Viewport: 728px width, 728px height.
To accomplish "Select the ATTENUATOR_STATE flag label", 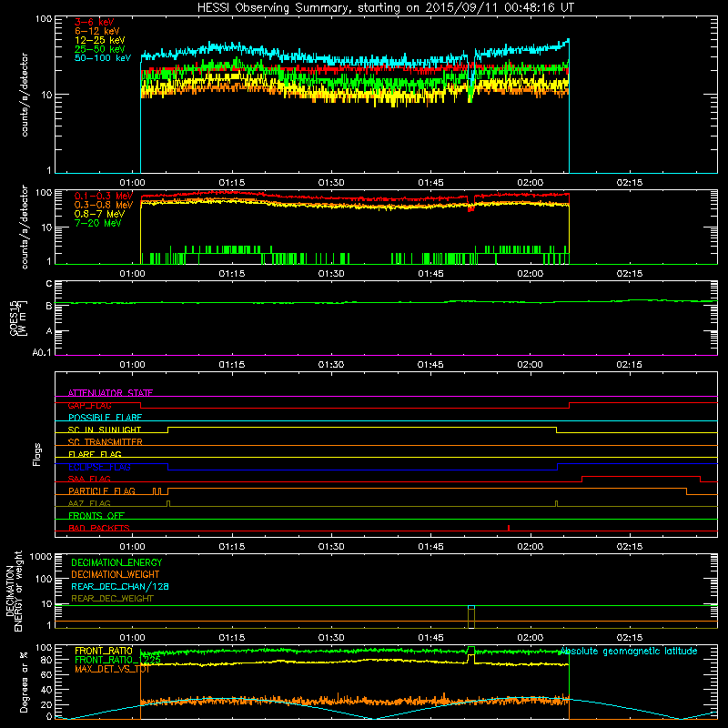I will coord(110,393).
